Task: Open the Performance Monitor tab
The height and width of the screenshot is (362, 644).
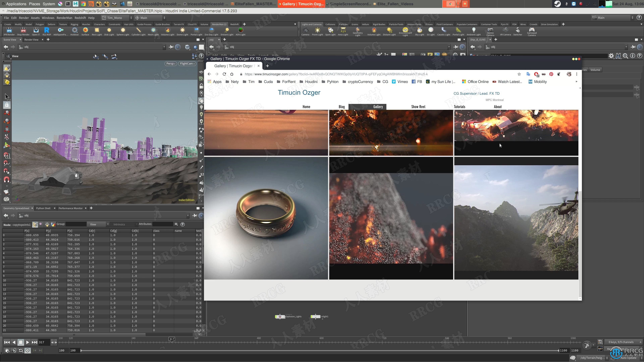Action: tap(70, 208)
